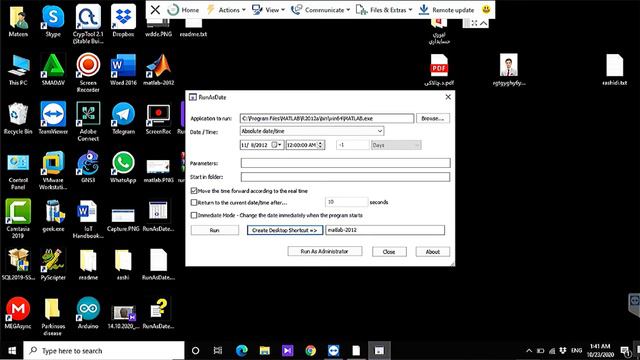
Task: Click the Application to run path field
Action: pyautogui.click(x=327, y=118)
